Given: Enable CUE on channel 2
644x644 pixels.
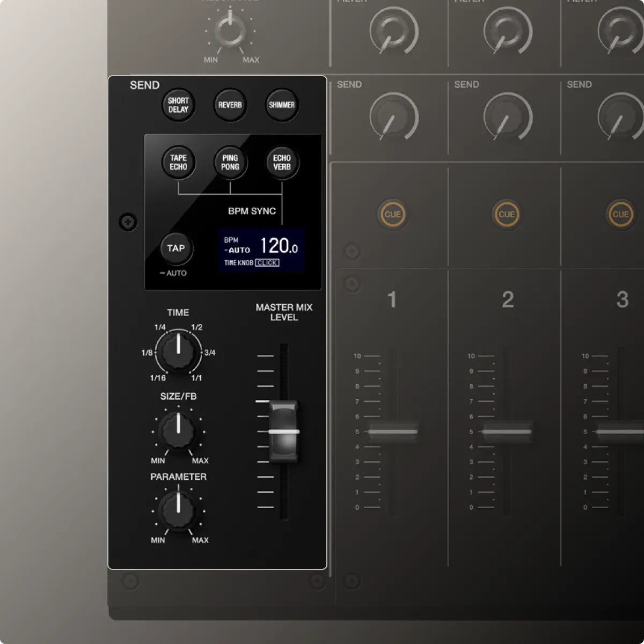Looking at the screenshot, I should pyautogui.click(x=507, y=214).
